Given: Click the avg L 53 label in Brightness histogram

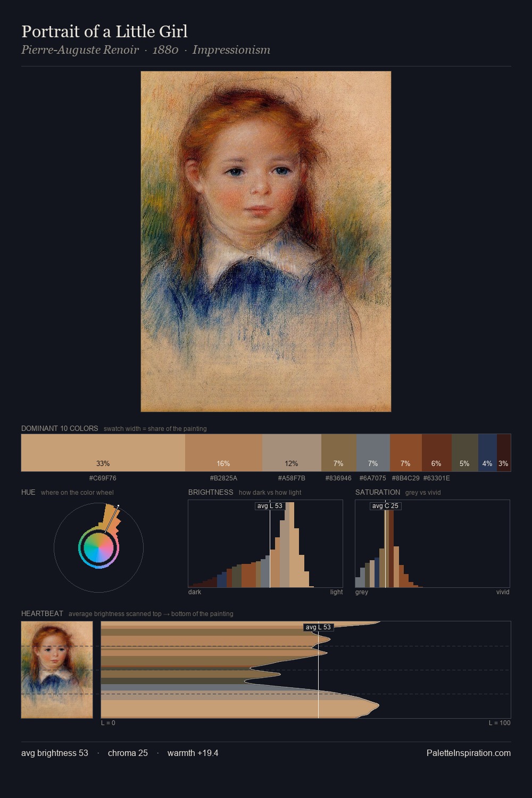Looking at the screenshot, I should [270, 506].
